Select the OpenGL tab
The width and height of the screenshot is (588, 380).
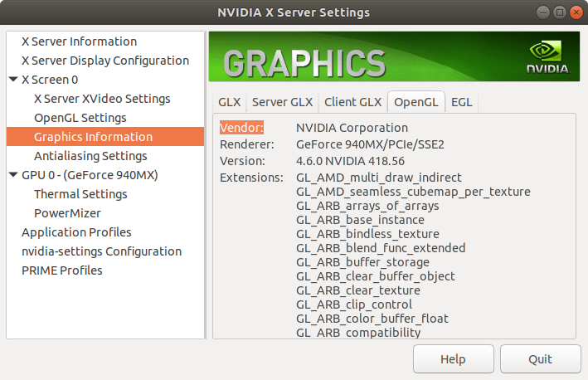point(415,102)
